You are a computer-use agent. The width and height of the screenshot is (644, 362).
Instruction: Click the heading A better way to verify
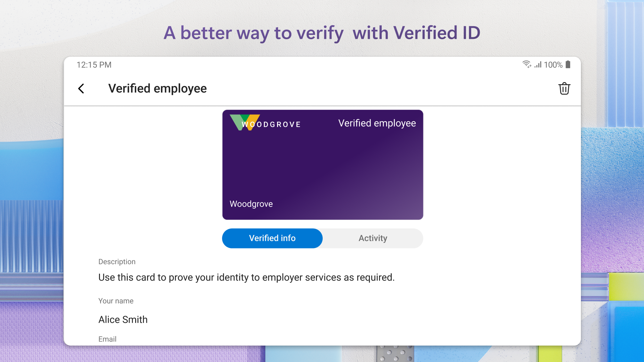(x=322, y=33)
